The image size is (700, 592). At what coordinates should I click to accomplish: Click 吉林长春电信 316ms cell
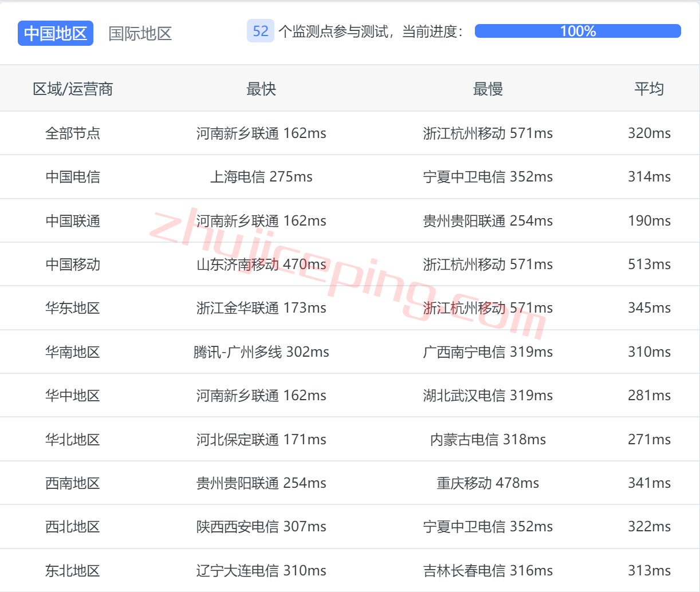click(488, 570)
